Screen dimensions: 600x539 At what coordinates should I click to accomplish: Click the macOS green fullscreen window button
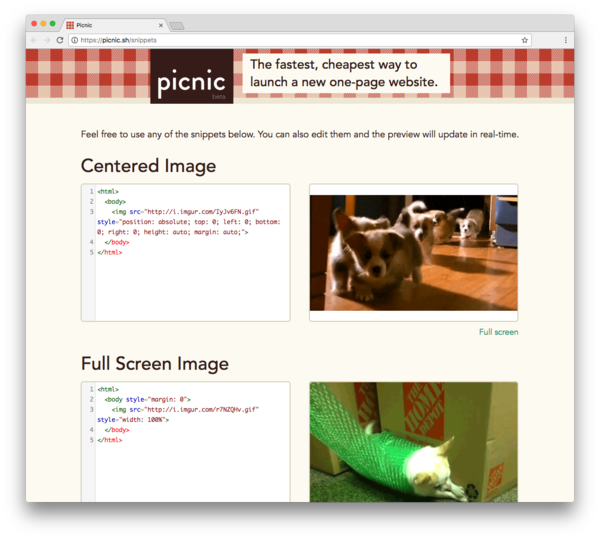click(53, 23)
